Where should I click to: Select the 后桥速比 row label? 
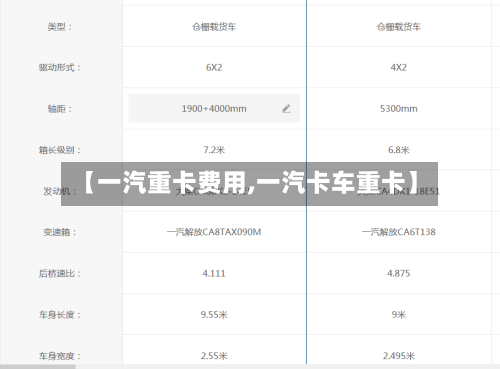[60, 273]
